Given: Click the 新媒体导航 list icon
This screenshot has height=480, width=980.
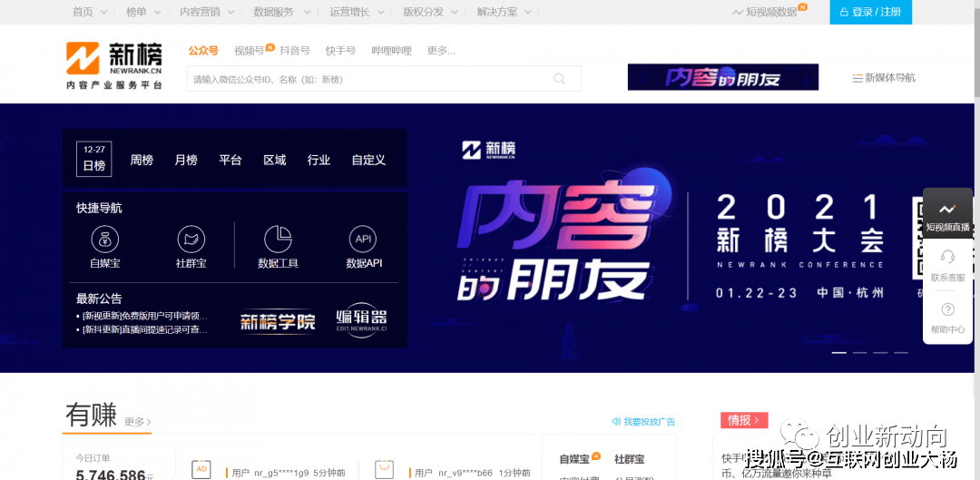Looking at the screenshot, I should click(857, 78).
